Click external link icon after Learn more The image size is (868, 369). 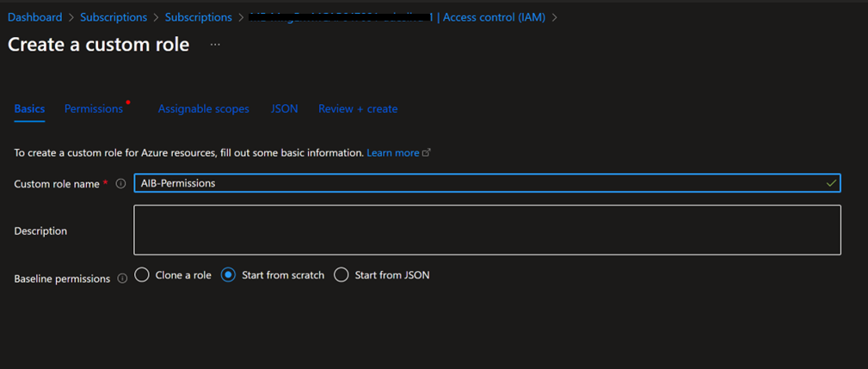(x=426, y=153)
